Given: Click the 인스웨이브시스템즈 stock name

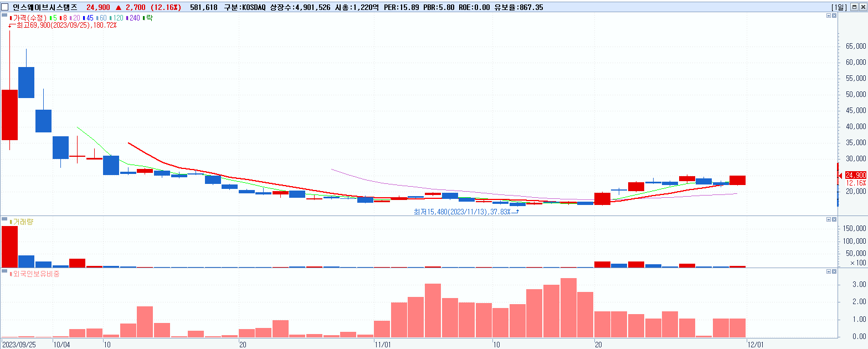Looking at the screenshot, I should pos(45,7).
